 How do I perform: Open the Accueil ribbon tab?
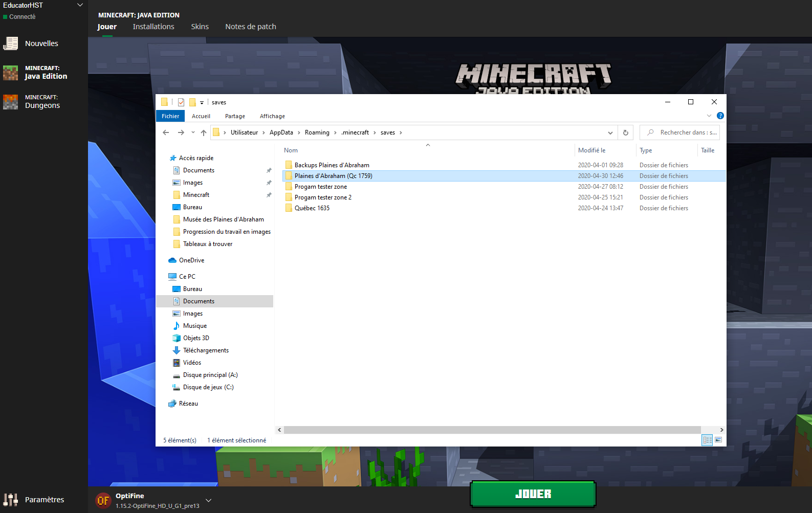[x=201, y=116]
